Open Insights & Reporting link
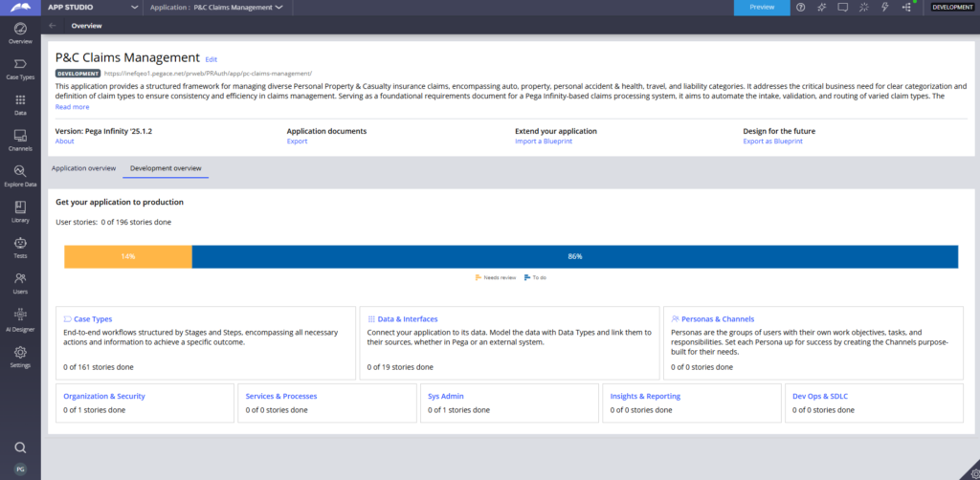This screenshot has width=980, height=480. click(x=645, y=397)
